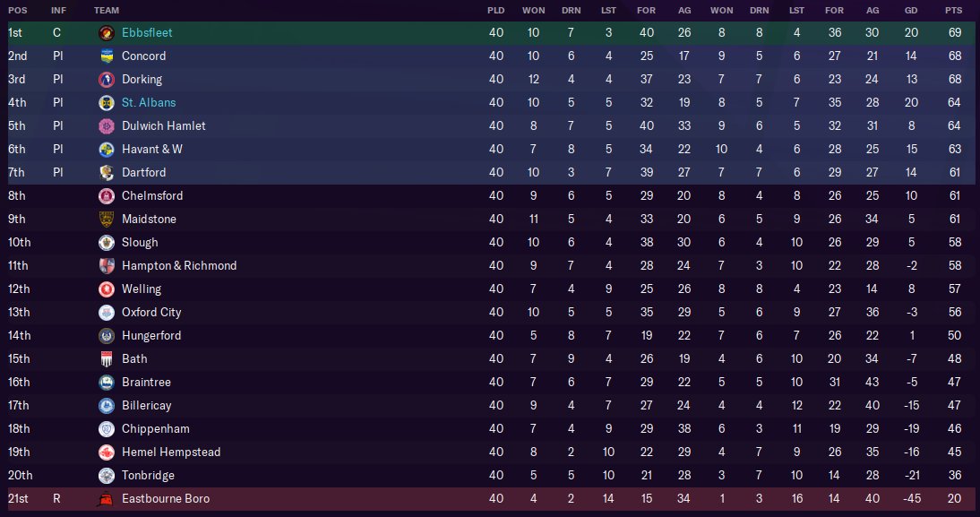
Task: Open the St. Albans team link
Action: (149, 102)
